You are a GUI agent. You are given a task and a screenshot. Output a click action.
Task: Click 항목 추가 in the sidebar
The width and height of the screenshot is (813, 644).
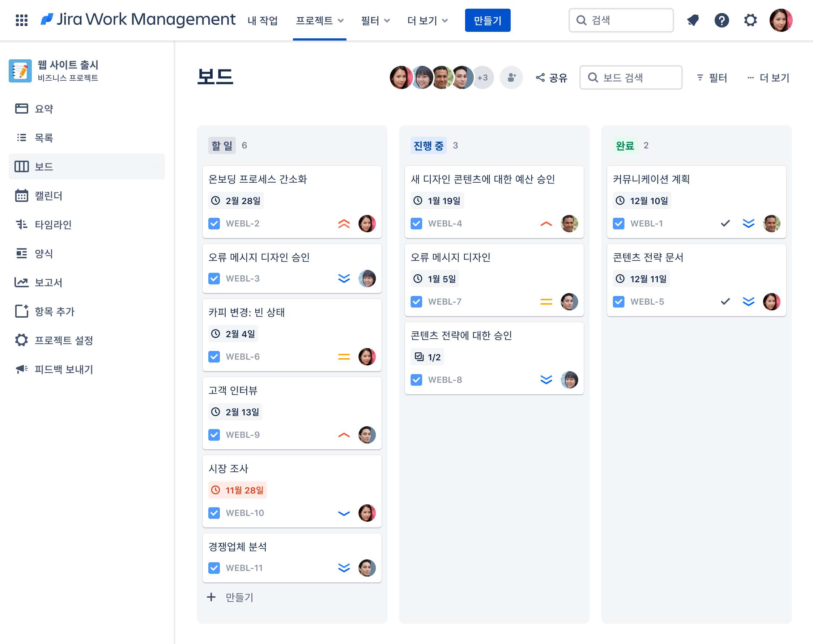click(87, 312)
